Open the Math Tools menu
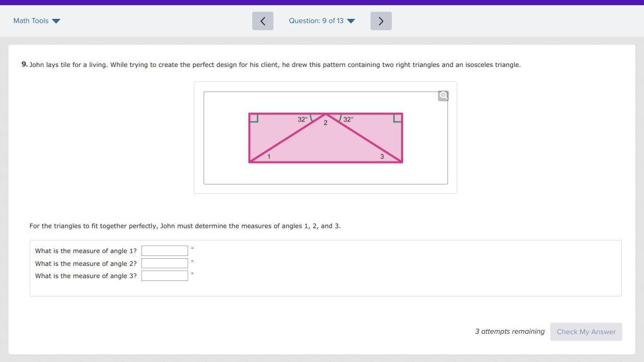This screenshot has width=644, height=362. coord(31,21)
